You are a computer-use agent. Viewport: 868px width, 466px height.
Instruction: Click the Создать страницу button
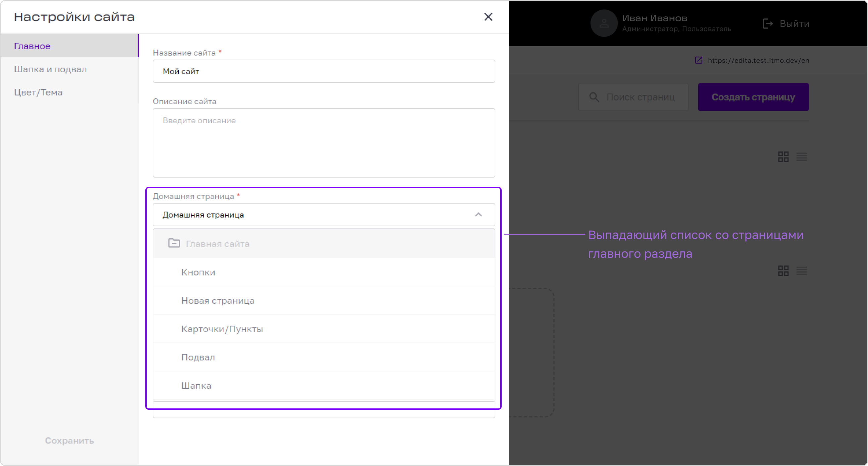coord(753,97)
